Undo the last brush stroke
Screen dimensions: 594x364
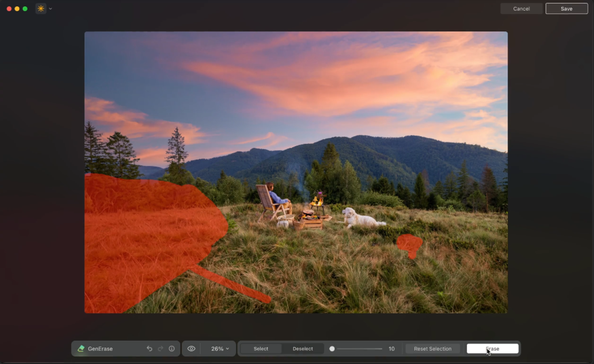[x=149, y=349]
